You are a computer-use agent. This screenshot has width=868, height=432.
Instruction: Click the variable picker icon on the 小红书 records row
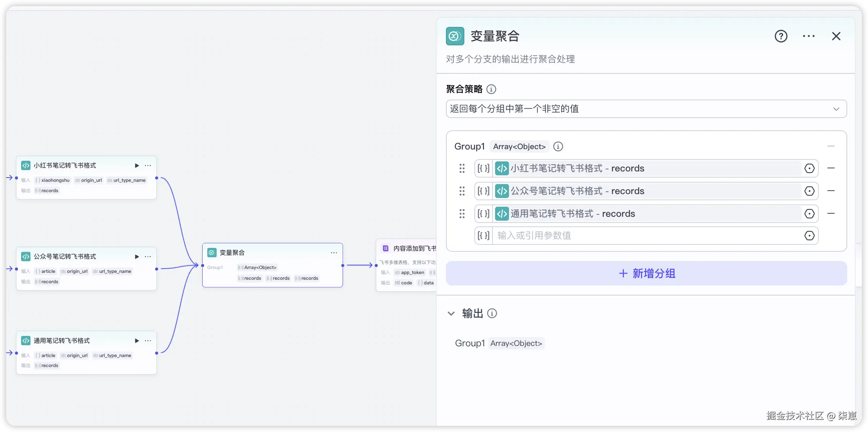click(809, 168)
